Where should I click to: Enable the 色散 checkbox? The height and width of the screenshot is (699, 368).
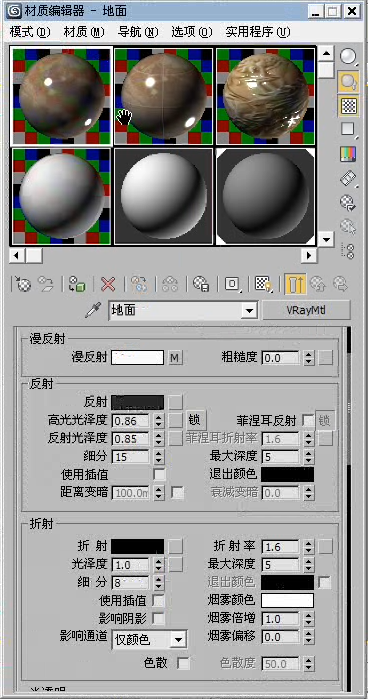click(x=183, y=663)
